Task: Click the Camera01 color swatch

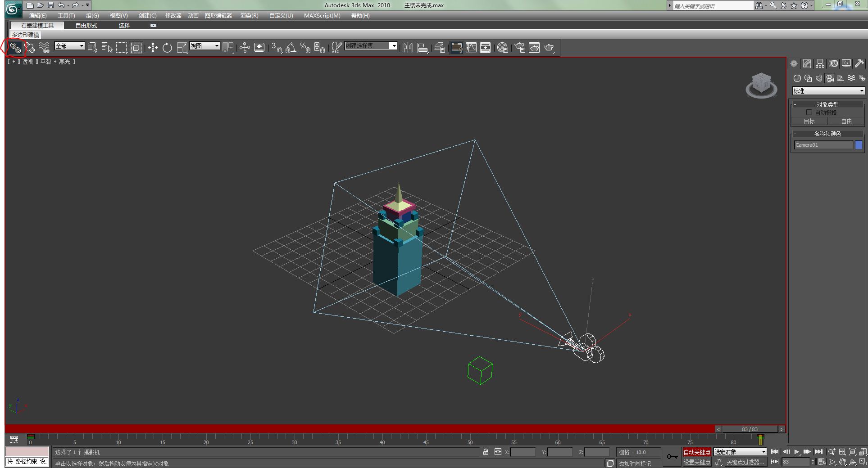Action: (x=859, y=145)
